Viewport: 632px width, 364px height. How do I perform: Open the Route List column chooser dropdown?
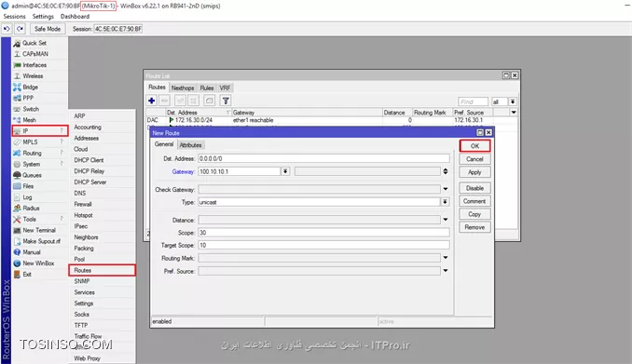point(514,113)
